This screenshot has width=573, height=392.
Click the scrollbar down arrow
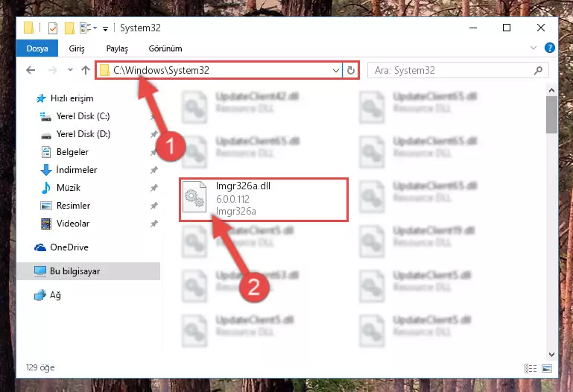click(551, 355)
